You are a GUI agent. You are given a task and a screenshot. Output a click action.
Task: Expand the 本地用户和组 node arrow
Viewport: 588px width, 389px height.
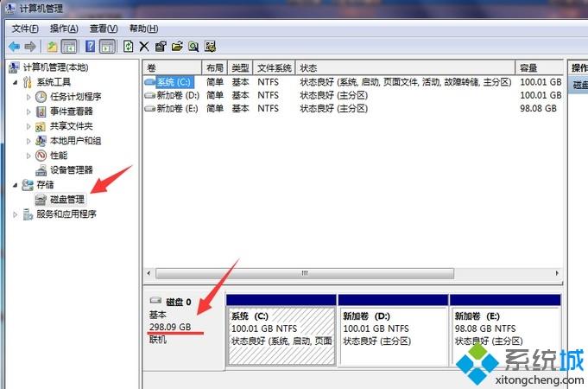pyautogui.click(x=28, y=141)
